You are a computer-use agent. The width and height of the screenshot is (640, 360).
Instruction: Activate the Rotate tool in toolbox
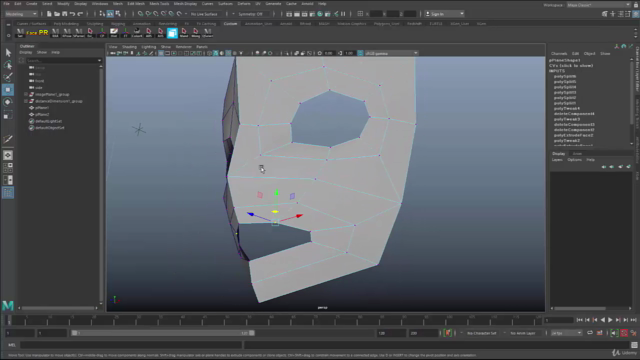pyautogui.click(x=8, y=102)
